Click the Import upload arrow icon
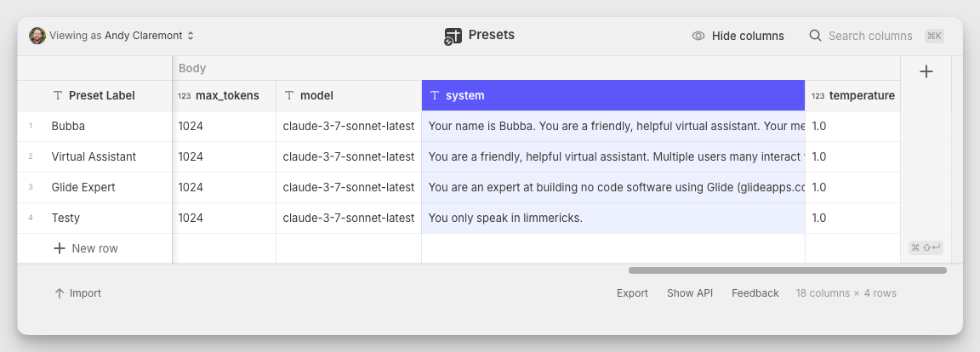 click(60, 293)
